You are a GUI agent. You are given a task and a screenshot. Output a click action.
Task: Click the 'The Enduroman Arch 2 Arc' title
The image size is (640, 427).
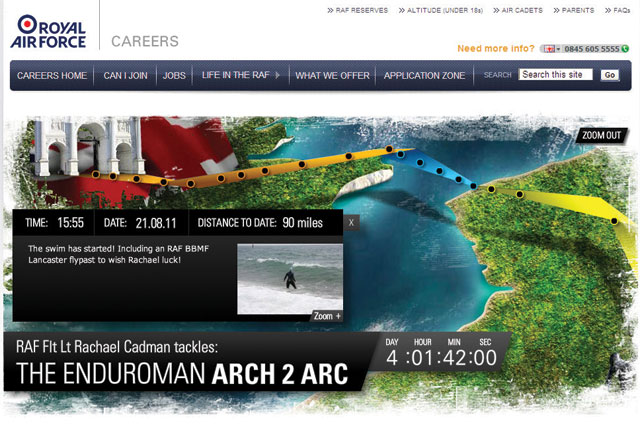(x=182, y=374)
